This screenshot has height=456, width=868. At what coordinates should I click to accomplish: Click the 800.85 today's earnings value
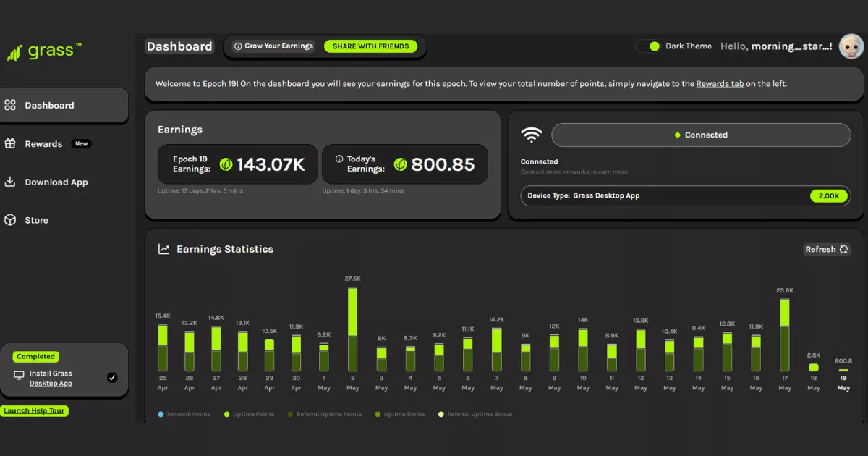coord(443,165)
